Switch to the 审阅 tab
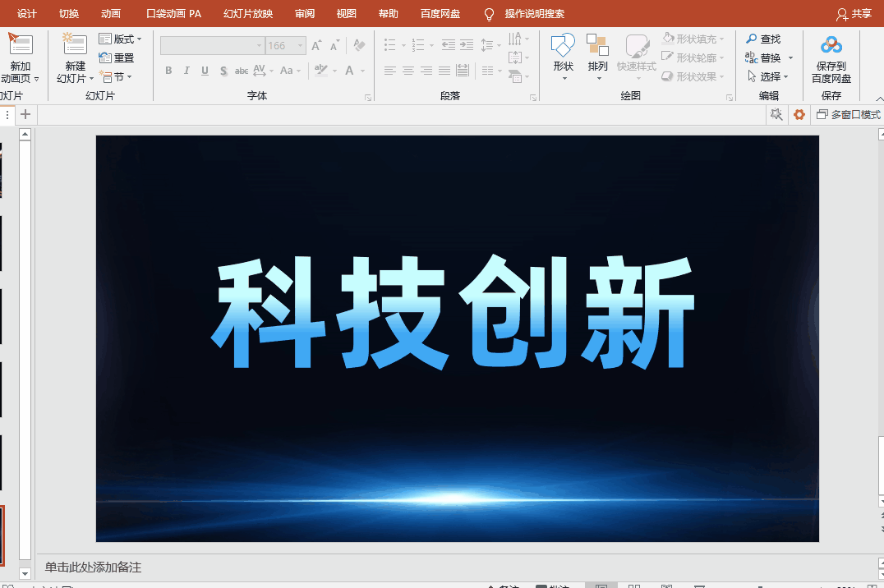The width and height of the screenshot is (884, 588). (305, 13)
